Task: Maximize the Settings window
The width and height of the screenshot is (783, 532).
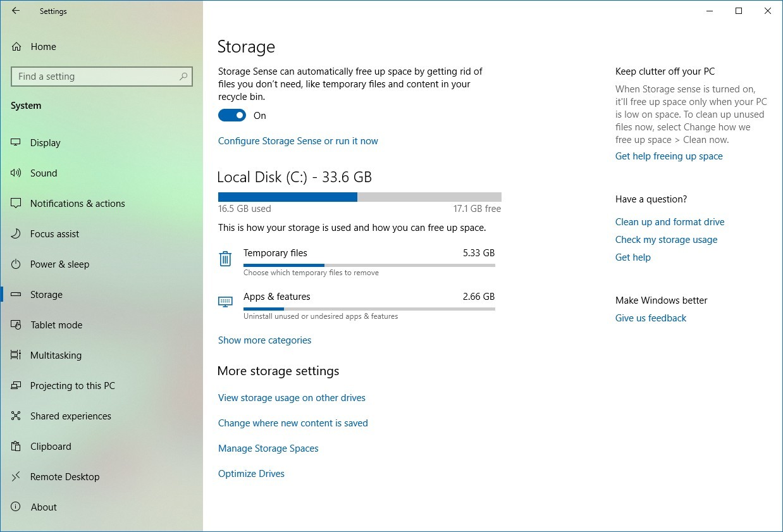Action: pos(739,11)
